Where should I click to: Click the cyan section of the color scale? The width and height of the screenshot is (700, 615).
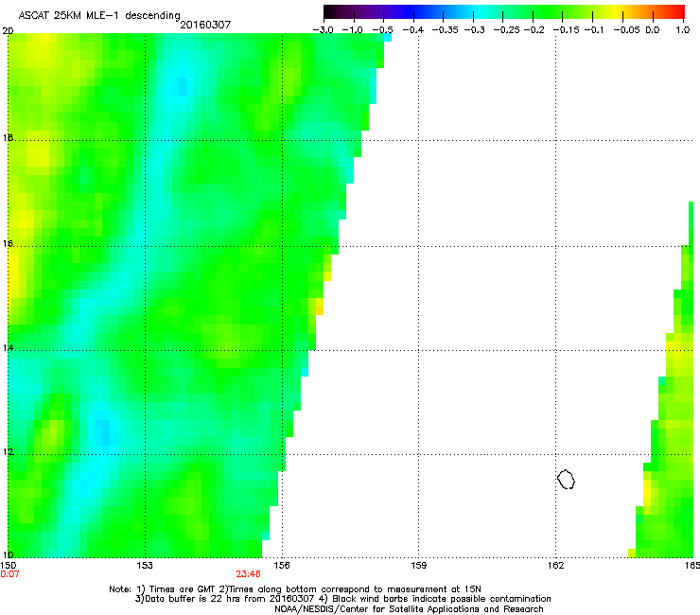click(480, 11)
